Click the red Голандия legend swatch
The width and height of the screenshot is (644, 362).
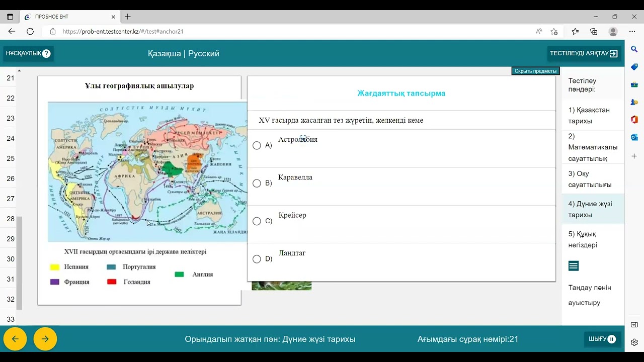112,282
